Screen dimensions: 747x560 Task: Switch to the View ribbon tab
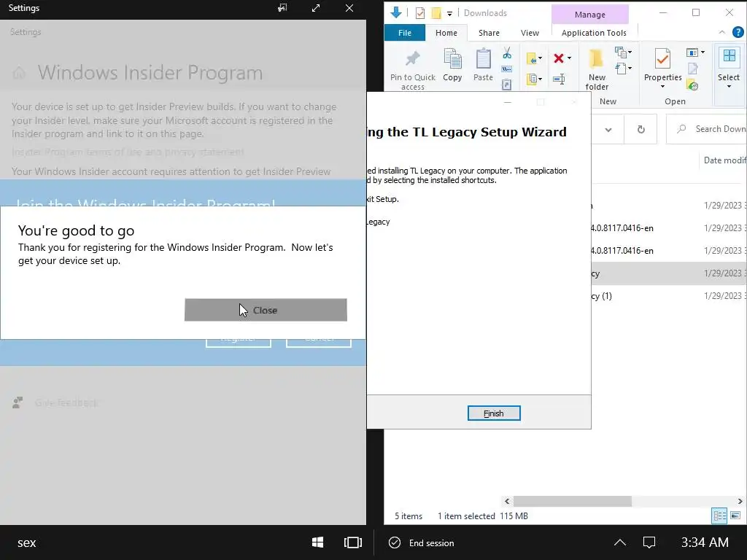pos(530,33)
